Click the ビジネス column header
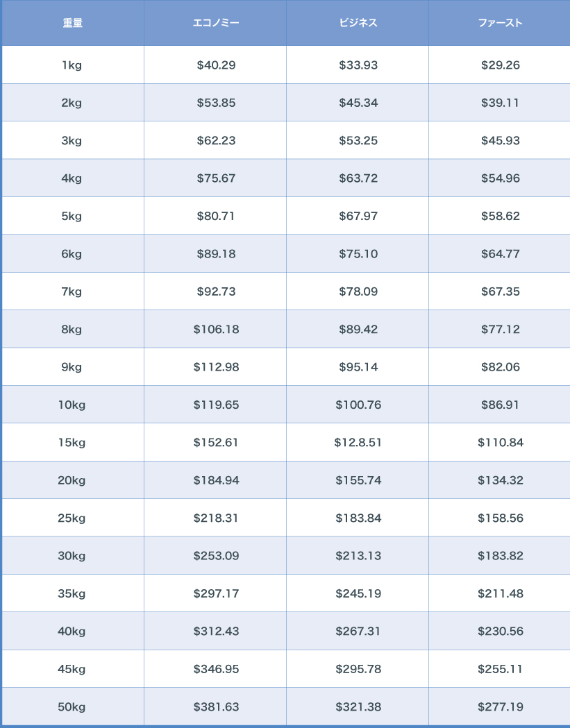 click(x=358, y=23)
